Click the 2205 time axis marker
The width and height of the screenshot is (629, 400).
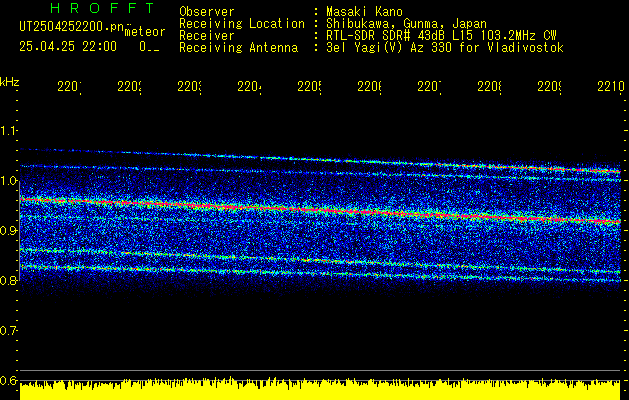pyautogui.click(x=309, y=86)
